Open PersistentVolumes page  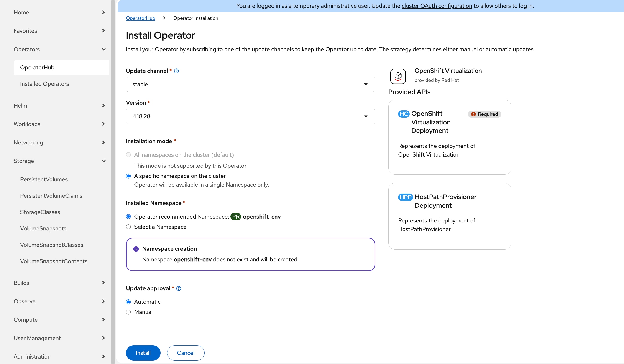coord(61,179)
